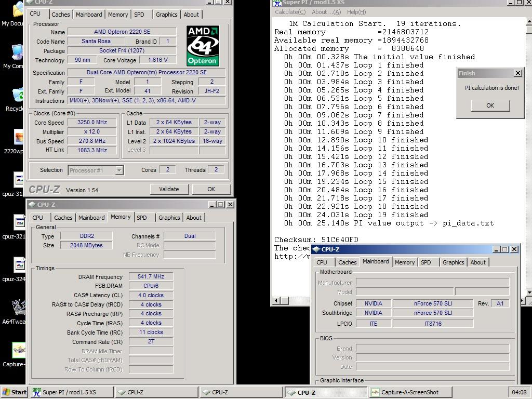Screen dimensions: 532x399
Task: Click the Name field AMD Opteron 2220 SE
Action: [122, 32]
